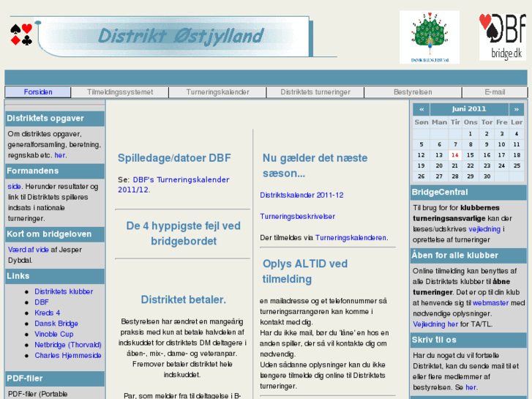The width and height of the screenshot is (532, 399).
Task: Click the webmaster link
Action: pos(490,303)
